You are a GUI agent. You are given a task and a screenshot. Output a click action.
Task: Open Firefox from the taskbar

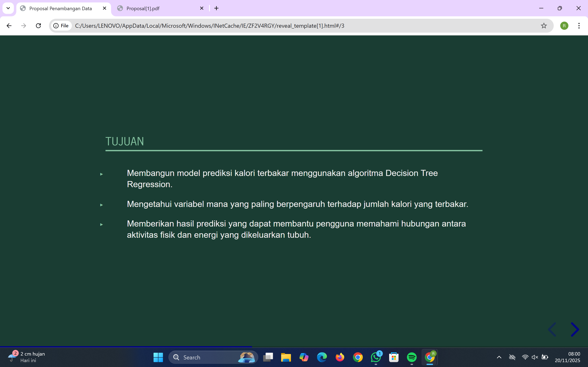340,357
